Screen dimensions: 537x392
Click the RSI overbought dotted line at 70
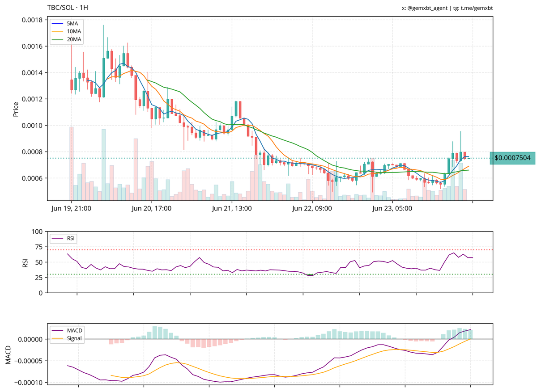268,249
